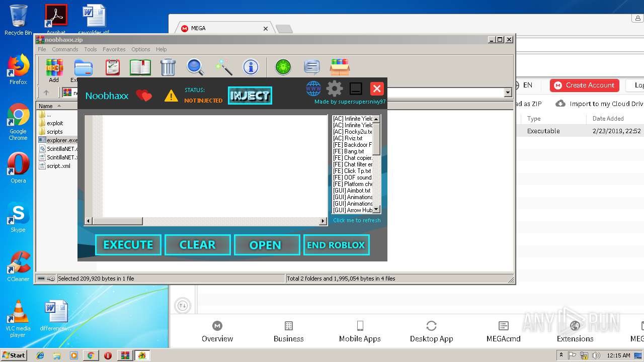Click the CLEAR button
The image size is (644, 362).
[x=198, y=245]
